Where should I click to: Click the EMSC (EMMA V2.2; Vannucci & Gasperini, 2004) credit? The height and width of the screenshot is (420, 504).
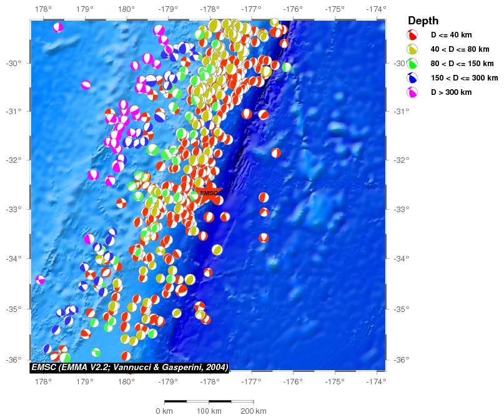(129, 367)
